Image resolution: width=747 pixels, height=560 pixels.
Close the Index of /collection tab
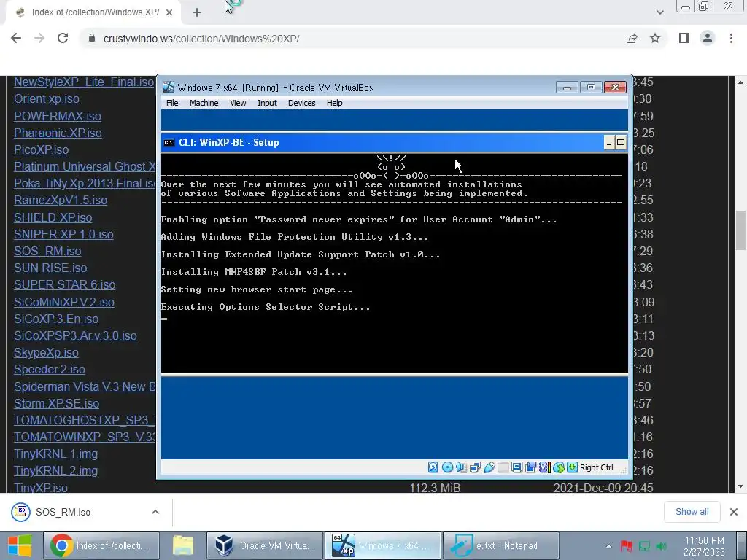pyautogui.click(x=169, y=13)
